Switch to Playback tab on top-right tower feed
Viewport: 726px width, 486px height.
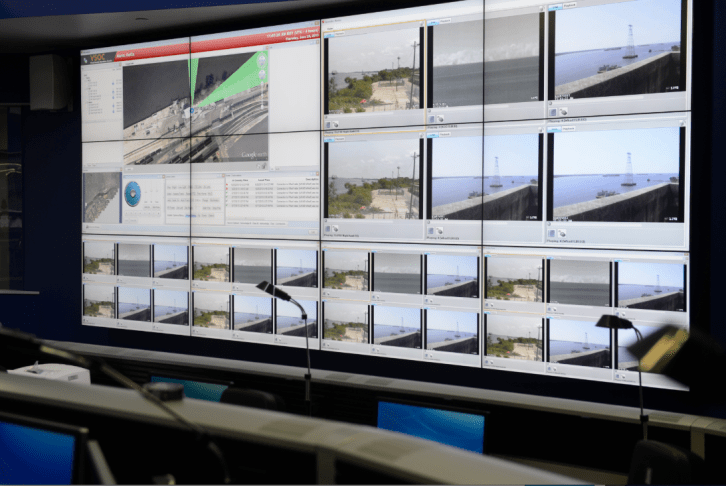point(570,5)
